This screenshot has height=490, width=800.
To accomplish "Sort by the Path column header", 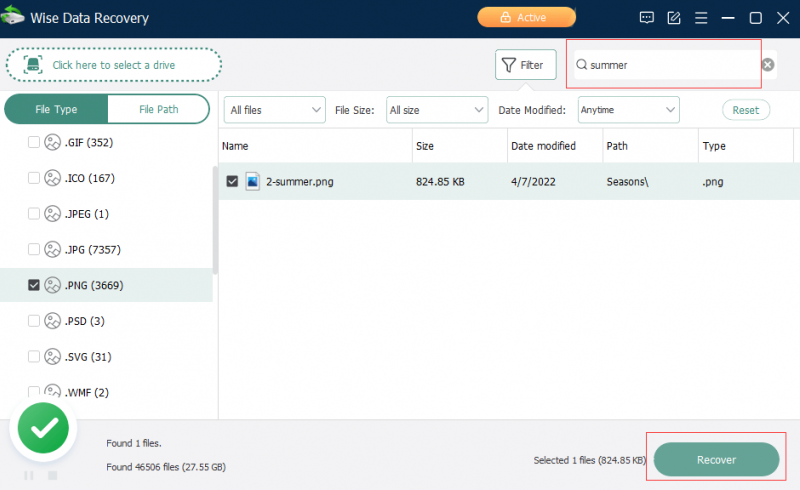I will pyautogui.click(x=651, y=146).
